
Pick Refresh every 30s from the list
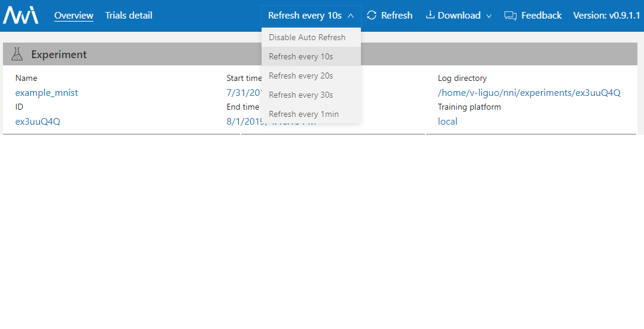tap(301, 95)
